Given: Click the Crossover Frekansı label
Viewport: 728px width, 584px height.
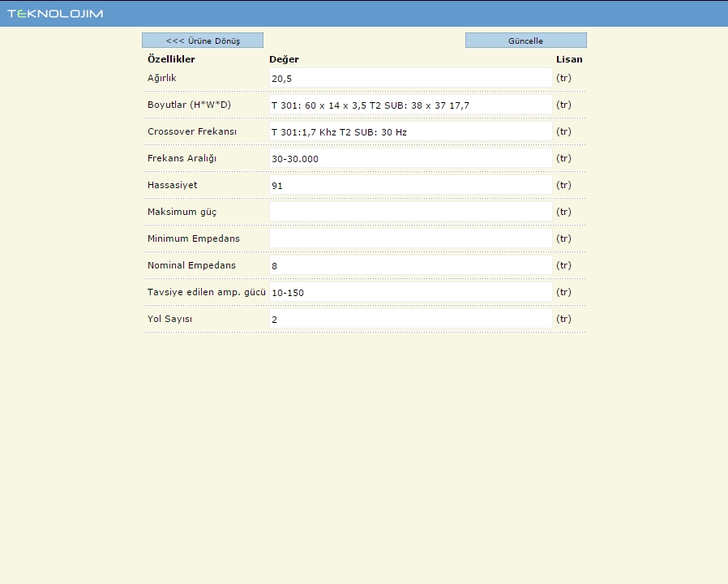Looking at the screenshot, I should coord(192,131).
